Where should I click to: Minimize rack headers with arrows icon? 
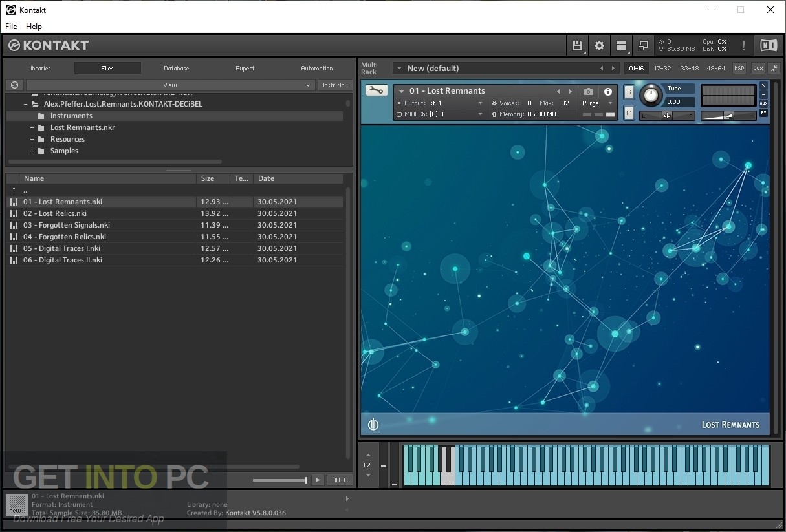[774, 68]
